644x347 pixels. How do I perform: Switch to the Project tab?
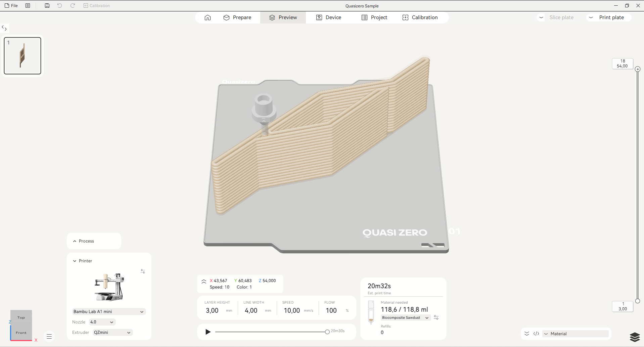tap(374, 17)
